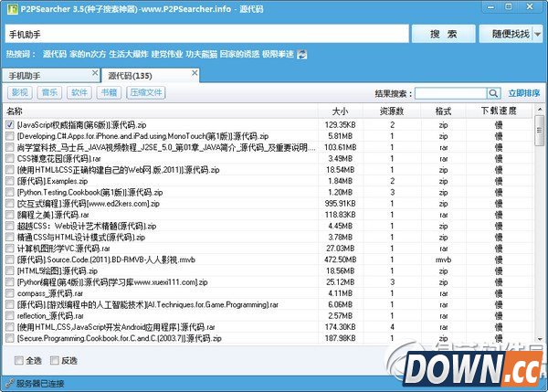Screen dimensions: 548x392
Task: Click the 472.50MB size cell
Action: (x=341, y=260)
